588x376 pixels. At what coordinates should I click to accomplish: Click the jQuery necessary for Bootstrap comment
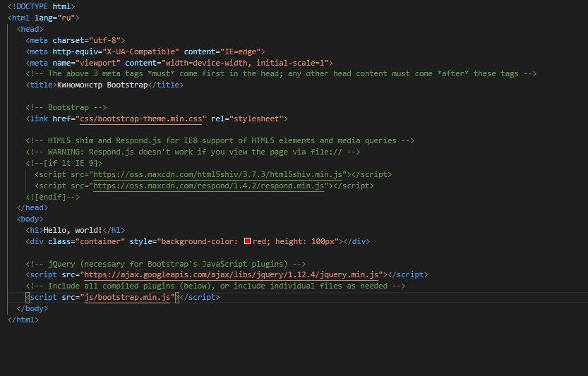[x=166, y=264]
